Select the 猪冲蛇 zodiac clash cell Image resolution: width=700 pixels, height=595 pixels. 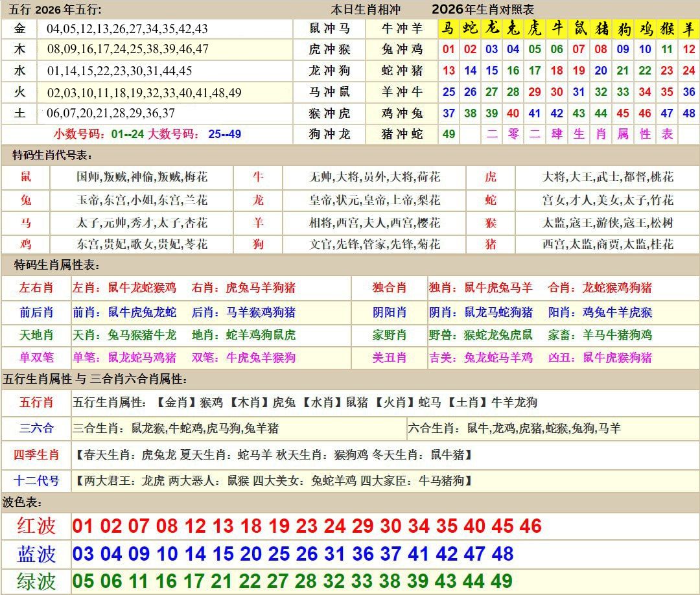[x=402, y=134]
